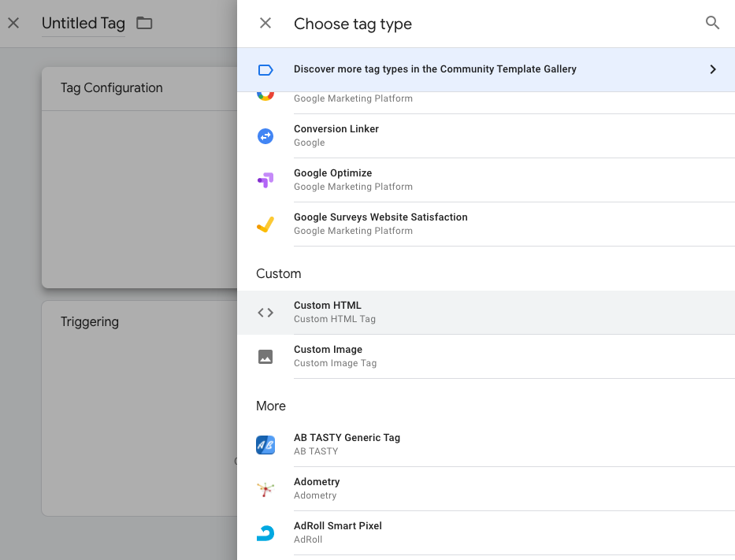Click the Triggering card
Image resolution: width=735 pixels, height=560 pixels.
pyautogui.click(x=139, y=408)
